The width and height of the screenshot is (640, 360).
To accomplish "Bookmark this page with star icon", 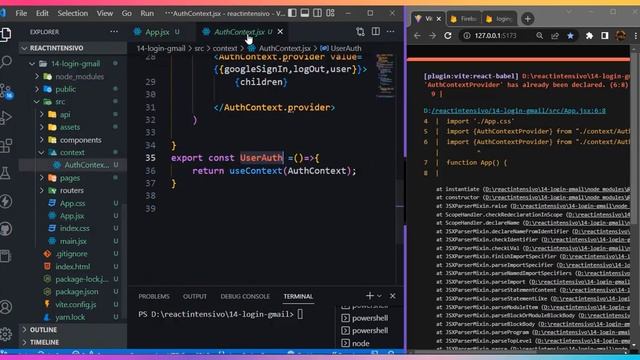I will (x=570, y=36).
